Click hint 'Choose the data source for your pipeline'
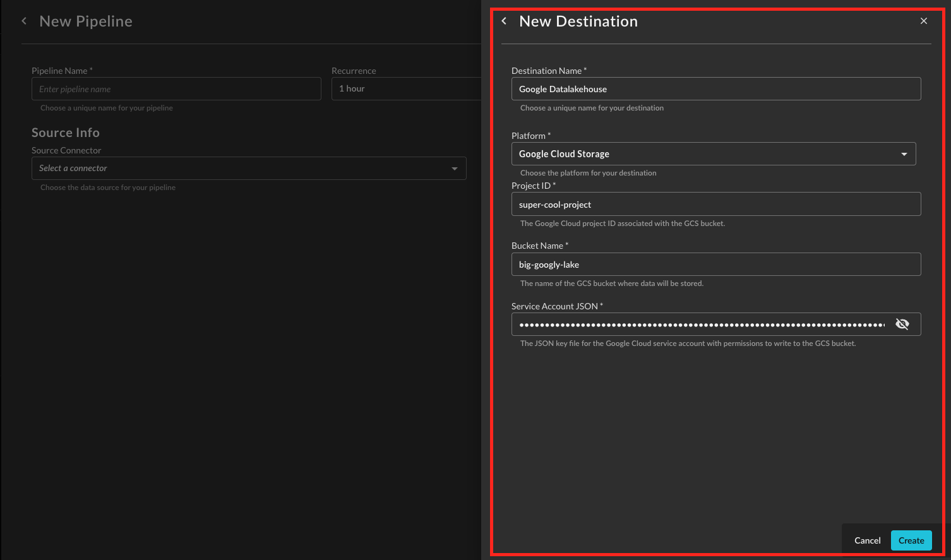The width and height of the screenshot is (951, 560). coord(108,188)
